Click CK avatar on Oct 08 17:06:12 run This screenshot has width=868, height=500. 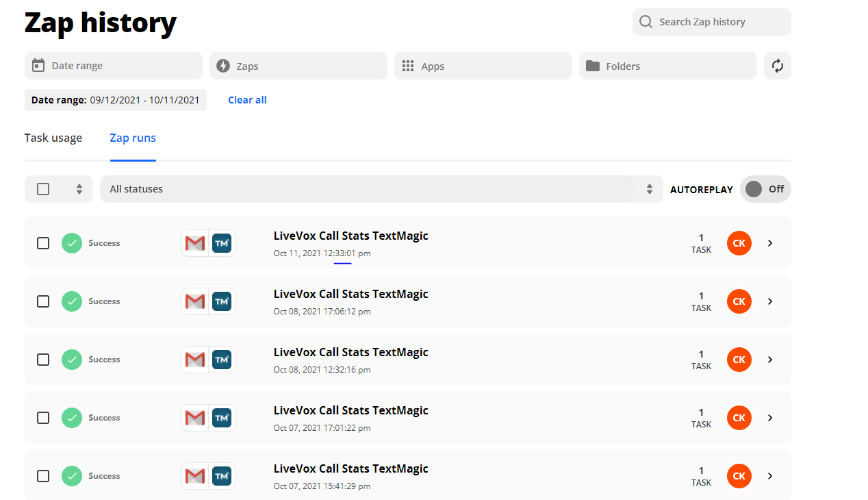[x=739, y=301]
